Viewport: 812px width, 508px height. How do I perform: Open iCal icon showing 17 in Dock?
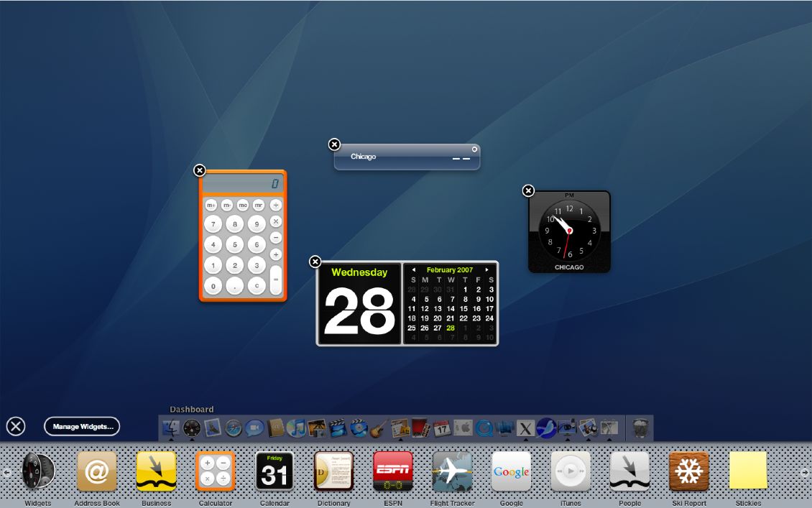[442, 428]
